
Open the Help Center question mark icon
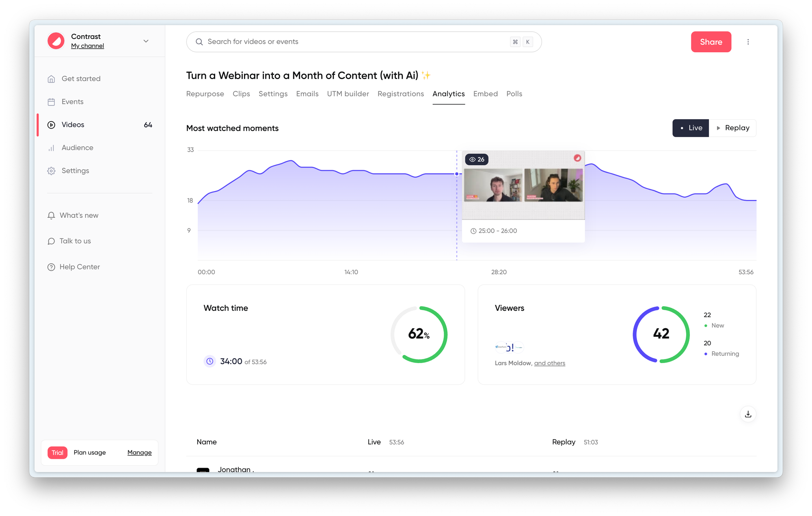tap(51, 267)
